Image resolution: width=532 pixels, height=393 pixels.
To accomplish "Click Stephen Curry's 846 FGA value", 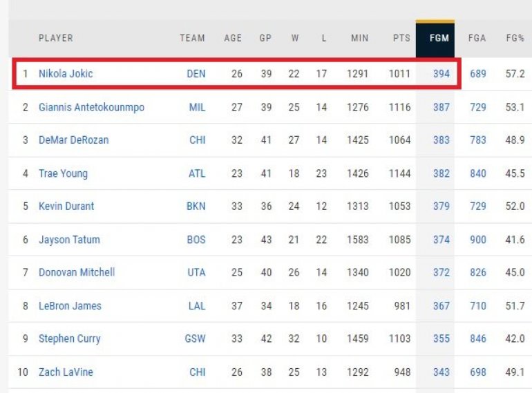I will click(x=478, y=338).
